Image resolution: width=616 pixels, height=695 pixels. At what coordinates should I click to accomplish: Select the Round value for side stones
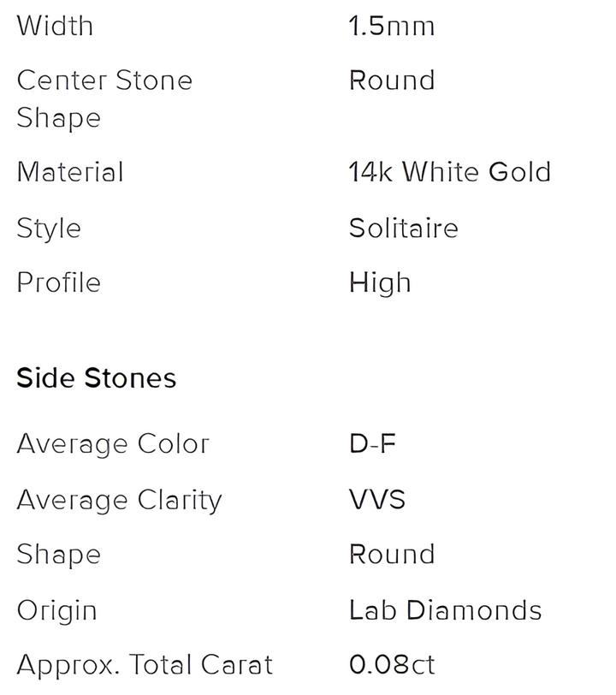pos(392,554)
